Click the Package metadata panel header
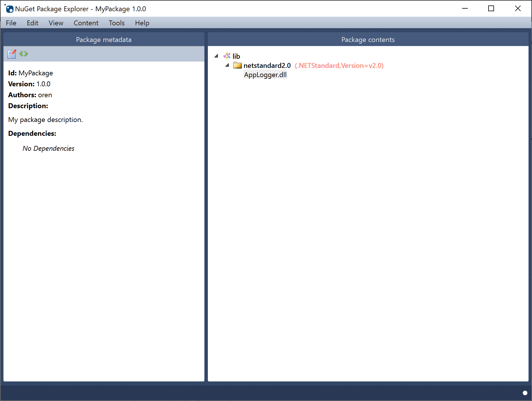The image size is (532, 401). click(104, 39)
